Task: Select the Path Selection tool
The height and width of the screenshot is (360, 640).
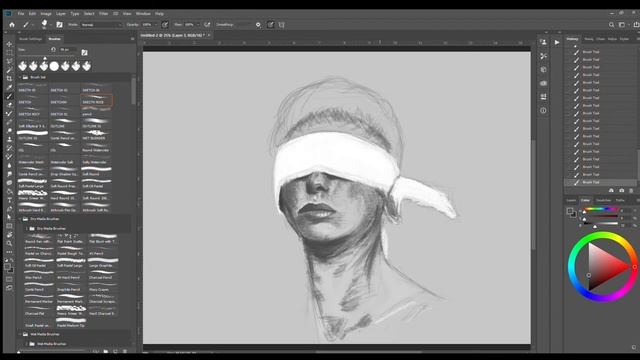Action: (x=9, y=218)
